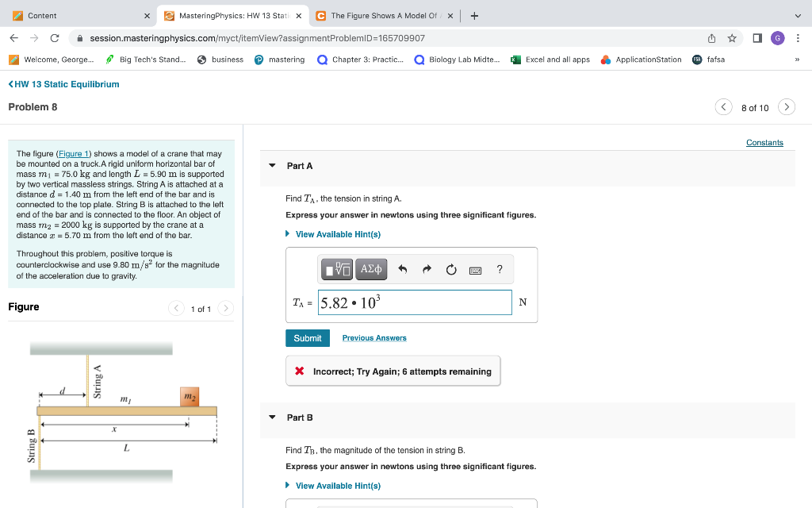The width and height of the screenshot is (812, 508).
Task: Open the Previous Answers link
Action: tap(373, 337)
